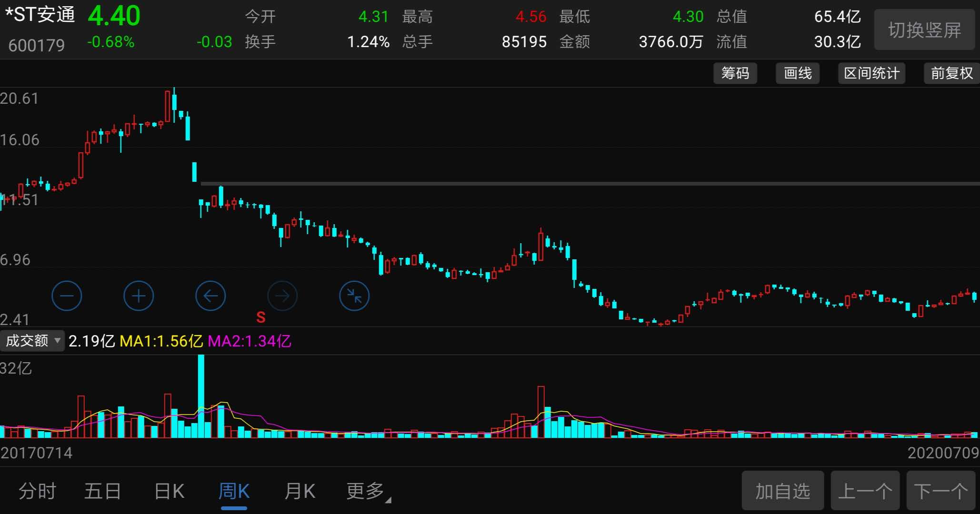Image resolution: width=980 pixels, height=514 pixels.
Task: Tap the 2.41 price axis label
Action: click(15, 319)
